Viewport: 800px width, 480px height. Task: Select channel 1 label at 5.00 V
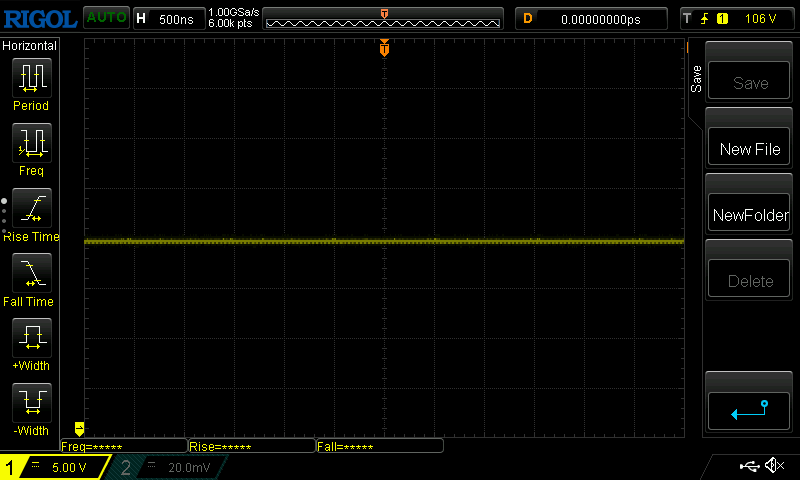click(55, 467)
